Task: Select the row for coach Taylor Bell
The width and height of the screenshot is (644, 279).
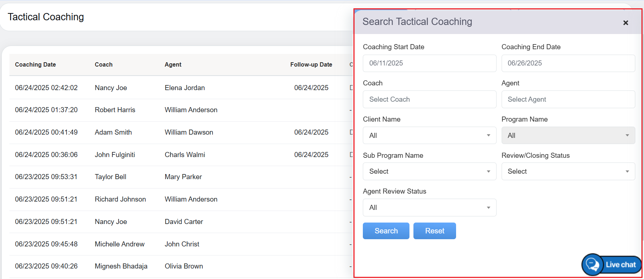Action: pos(111,177)
